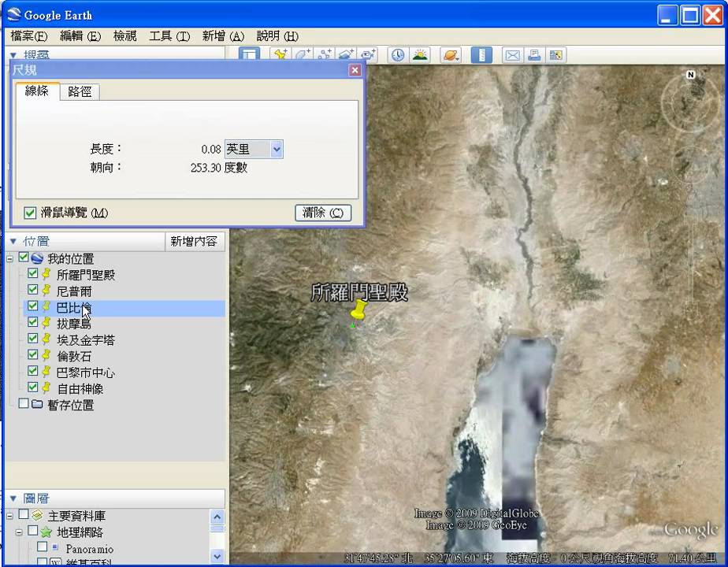
Task: Open the 新增(A) menu
Action: 223,36
